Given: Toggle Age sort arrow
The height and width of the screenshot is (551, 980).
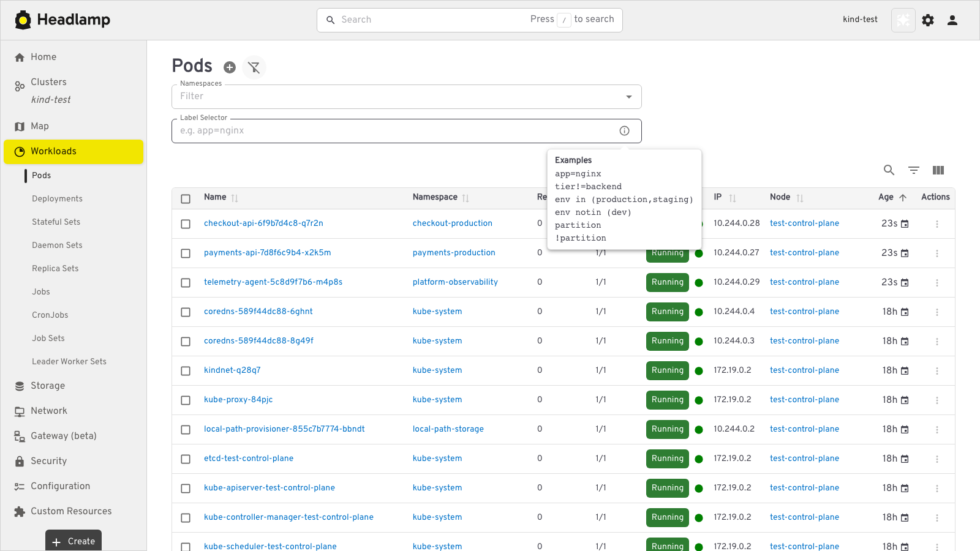Looking at the screenshot, I should coord(903,197).
